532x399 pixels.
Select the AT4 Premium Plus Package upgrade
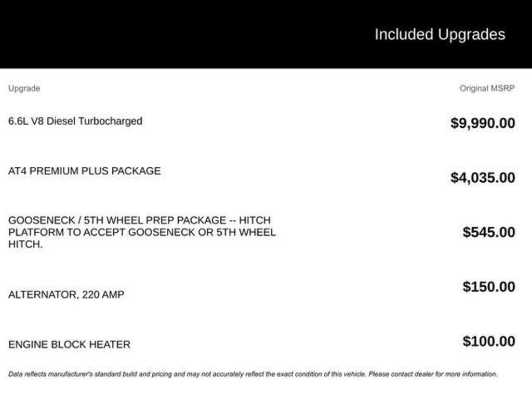84,170
